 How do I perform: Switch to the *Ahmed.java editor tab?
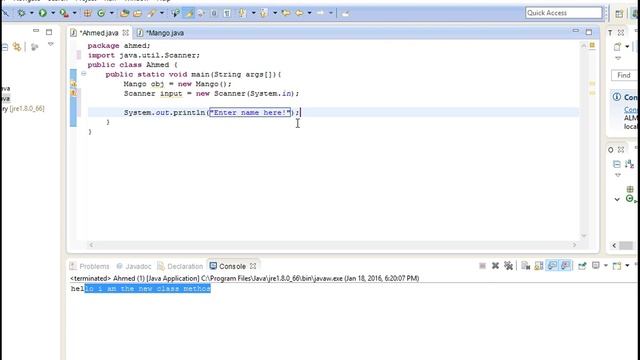99,33
